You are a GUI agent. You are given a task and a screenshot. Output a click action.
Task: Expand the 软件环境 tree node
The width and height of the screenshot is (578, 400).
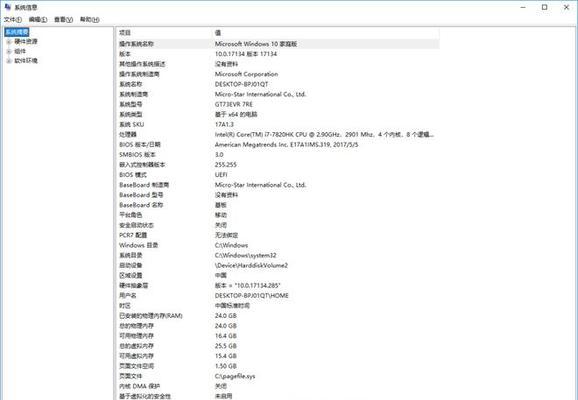coord(9,61)
